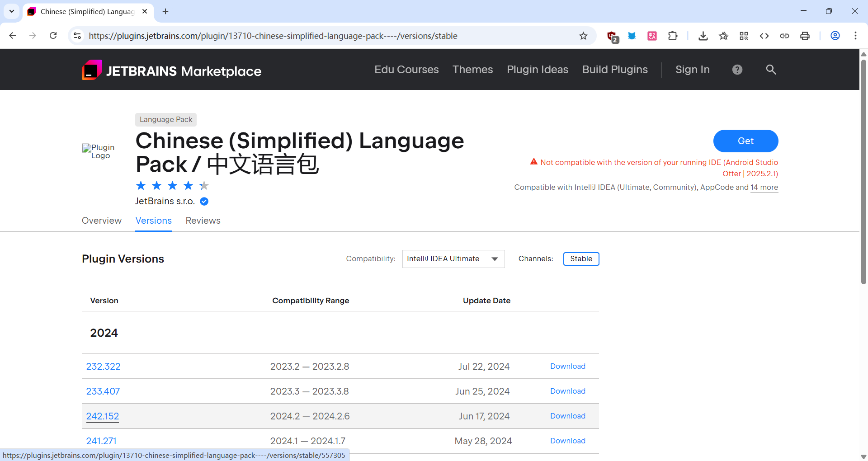Click the print icon in browser toolbar
The image size is (868, 461).
coord(805,36)
